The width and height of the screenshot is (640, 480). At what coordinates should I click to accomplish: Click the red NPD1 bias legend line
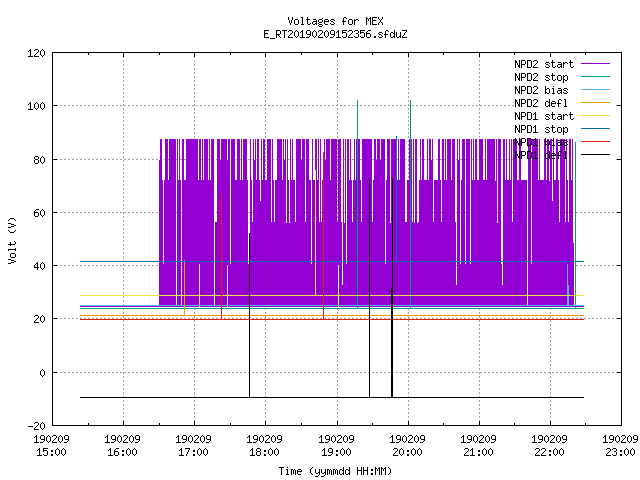click(x=595, y=142)
